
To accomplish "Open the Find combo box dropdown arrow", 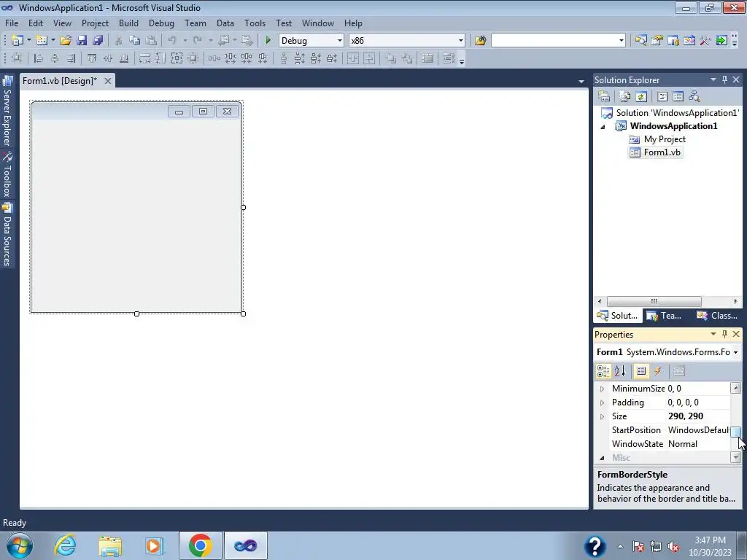I will pos(622,41).
